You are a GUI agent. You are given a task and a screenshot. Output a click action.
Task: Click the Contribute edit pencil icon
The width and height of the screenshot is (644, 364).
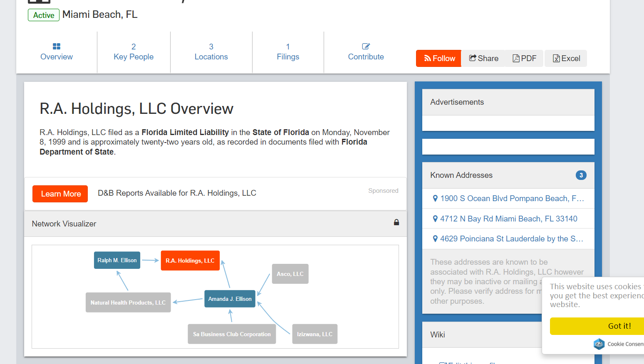tap(366, 46)
